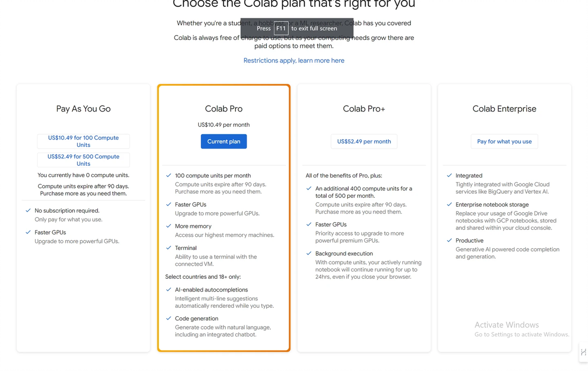Click the blue Current plan button
This screenshot has height=371, width=588.
coord(223,142)
